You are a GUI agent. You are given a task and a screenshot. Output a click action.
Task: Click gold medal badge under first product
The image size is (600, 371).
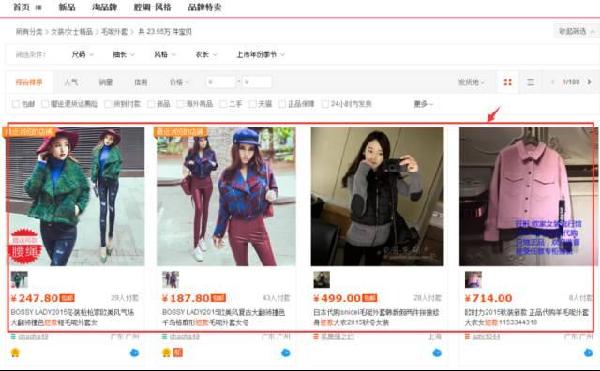point(15,353)
